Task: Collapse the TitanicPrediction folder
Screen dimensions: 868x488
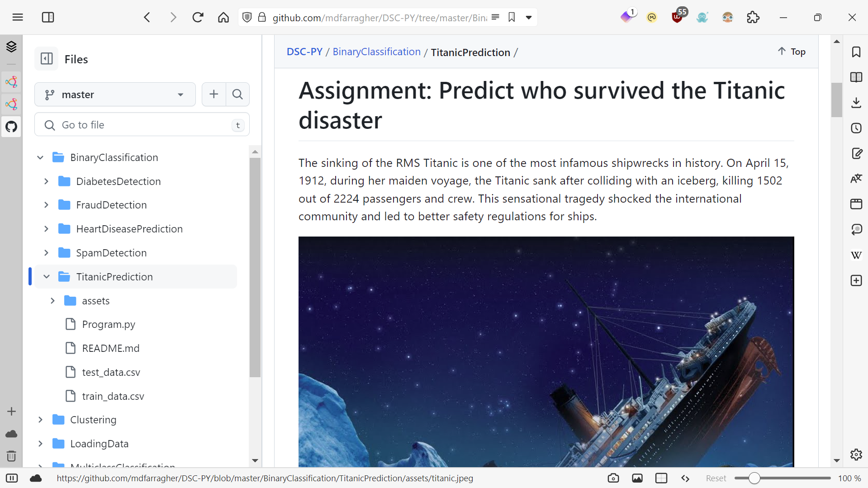Action: (46, 276)
